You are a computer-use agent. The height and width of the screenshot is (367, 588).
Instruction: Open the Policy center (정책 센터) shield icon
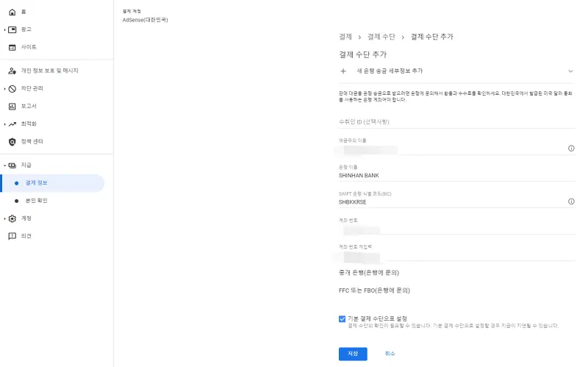(x=12, y=142)
